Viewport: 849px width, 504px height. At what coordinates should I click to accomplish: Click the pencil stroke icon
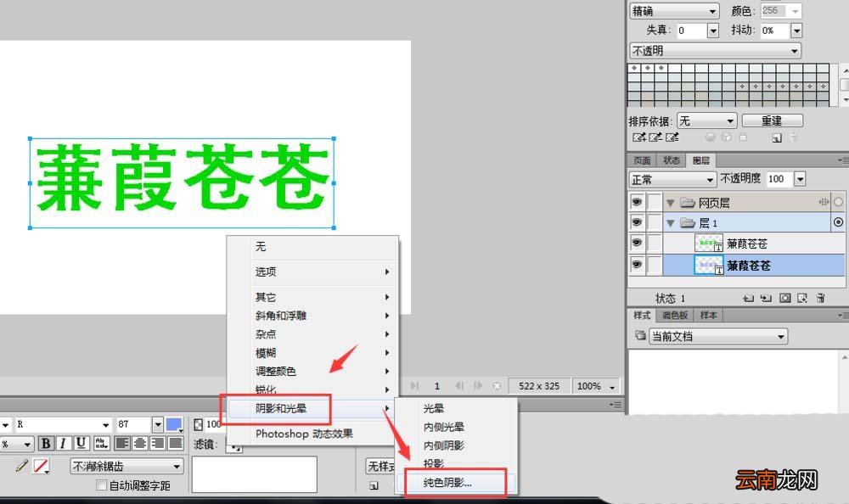22,465
